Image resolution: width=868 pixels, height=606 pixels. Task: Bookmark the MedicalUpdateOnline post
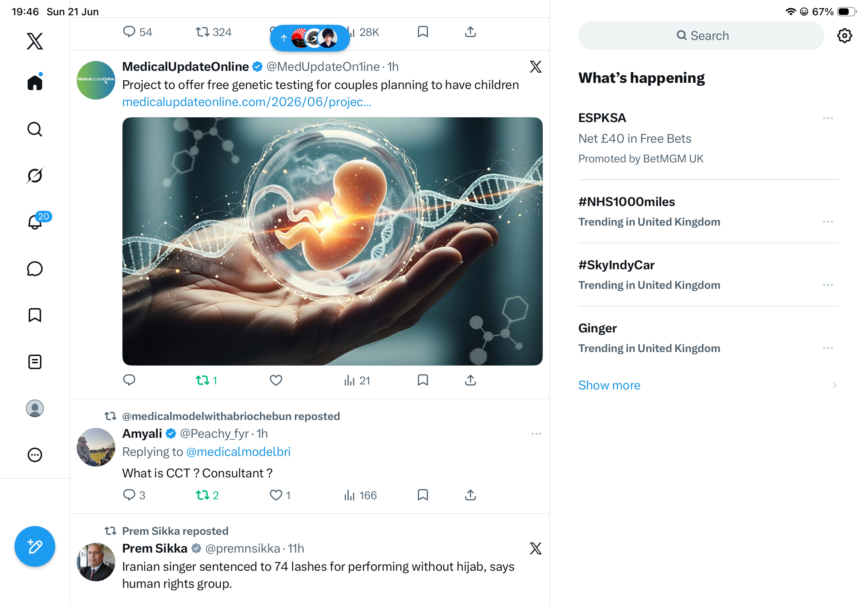423,380
